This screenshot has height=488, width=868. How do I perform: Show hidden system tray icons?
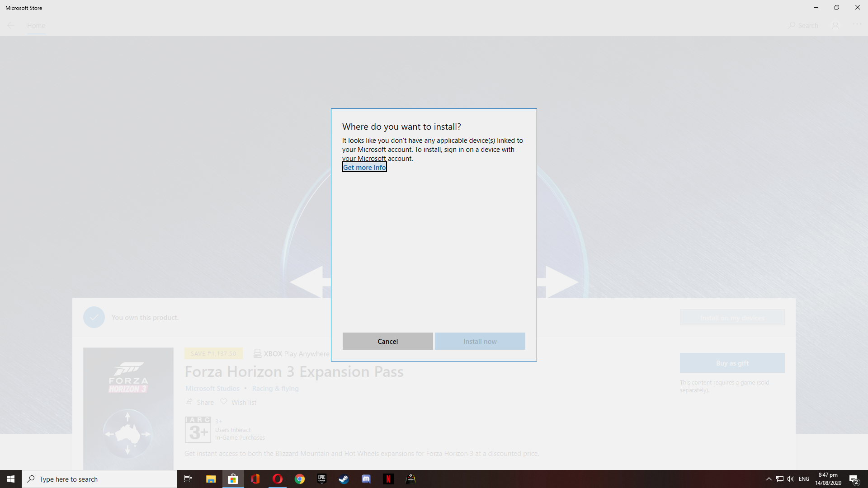pyautogui.click(x=769, y=479)
